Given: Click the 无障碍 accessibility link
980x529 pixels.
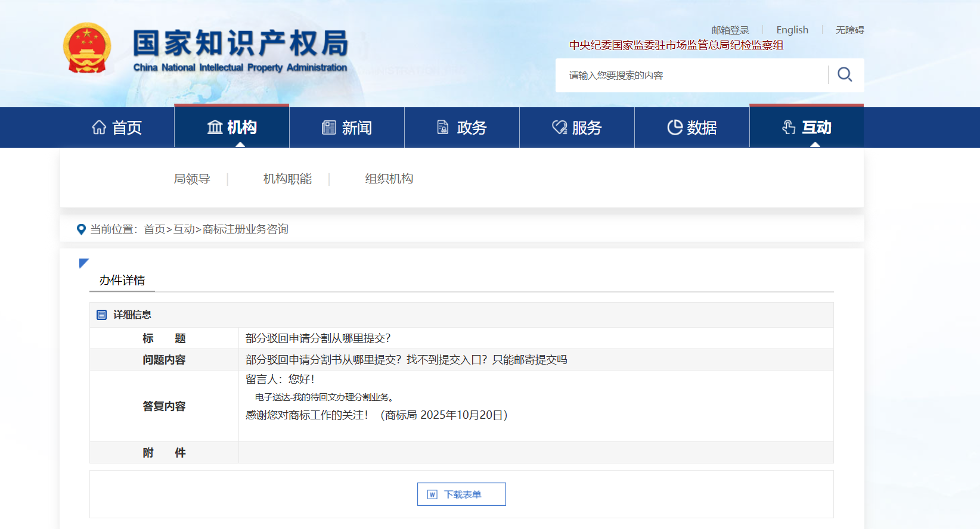Looking at the screenshot, I should (849, 30).
